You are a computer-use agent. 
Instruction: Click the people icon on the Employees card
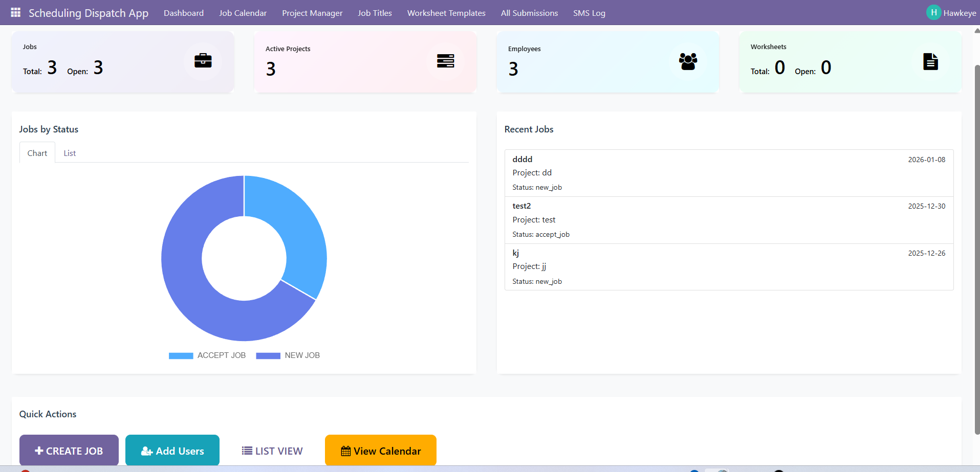pyautogui.click(x=688, y=60)
